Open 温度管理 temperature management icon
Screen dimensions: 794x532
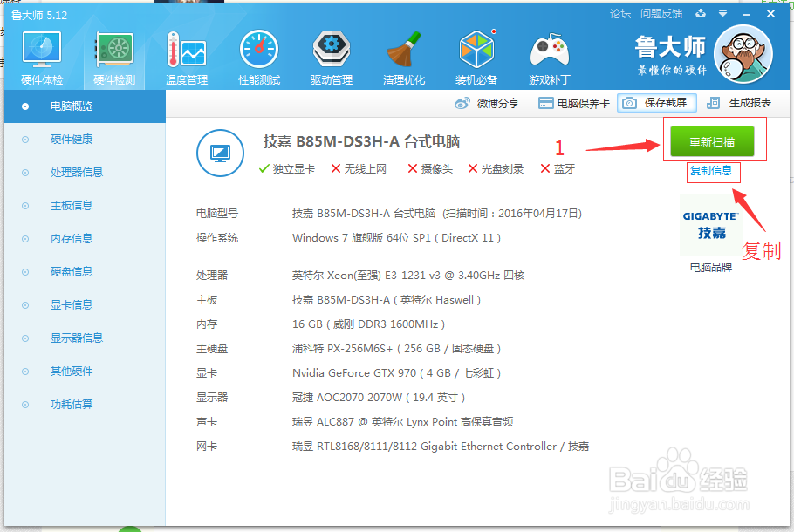click(x=187, y=50)
